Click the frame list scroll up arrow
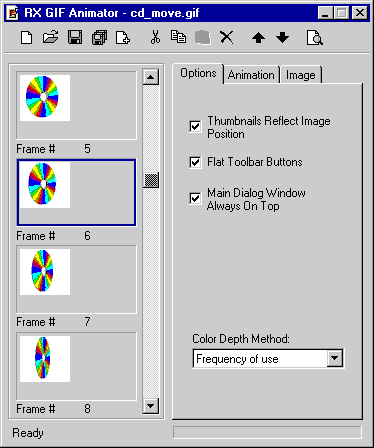 (x=151, y=77)
